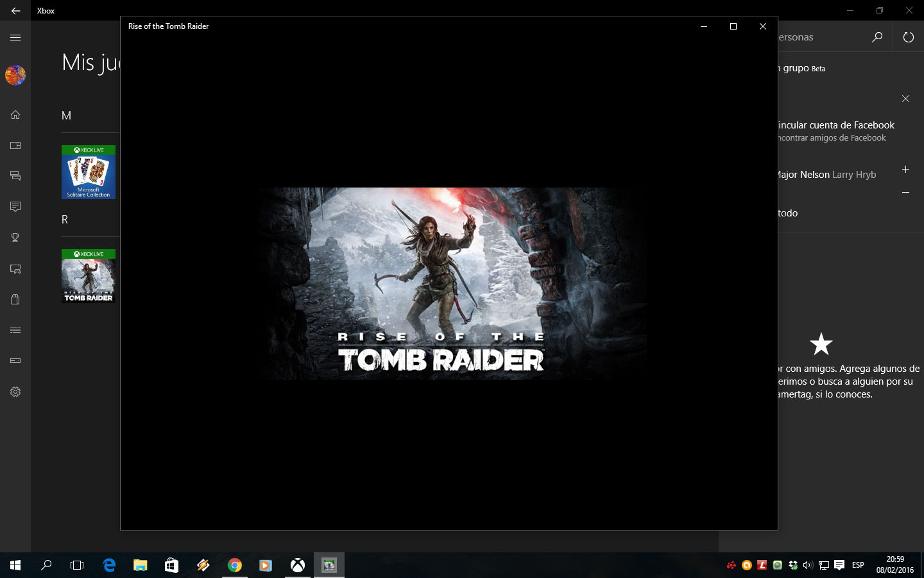Open the Achievements trophy icon
Screen dimensions: 924x578
15,238
